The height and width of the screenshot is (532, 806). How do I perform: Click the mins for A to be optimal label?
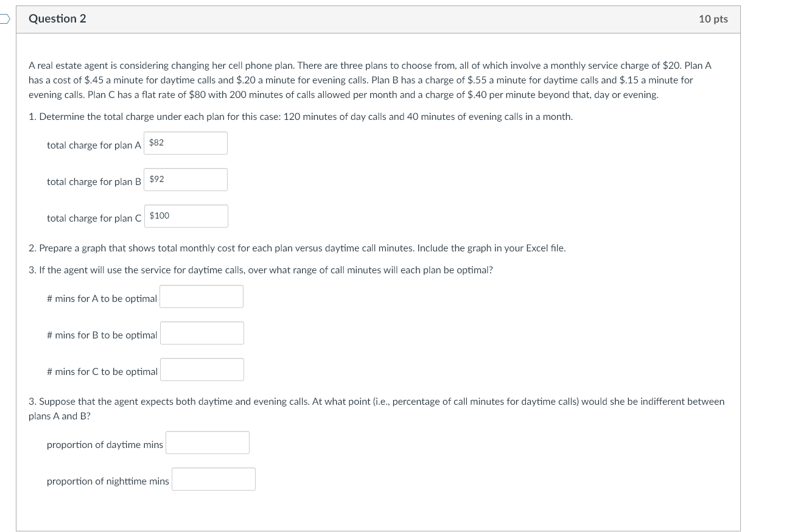click(102, 299)
